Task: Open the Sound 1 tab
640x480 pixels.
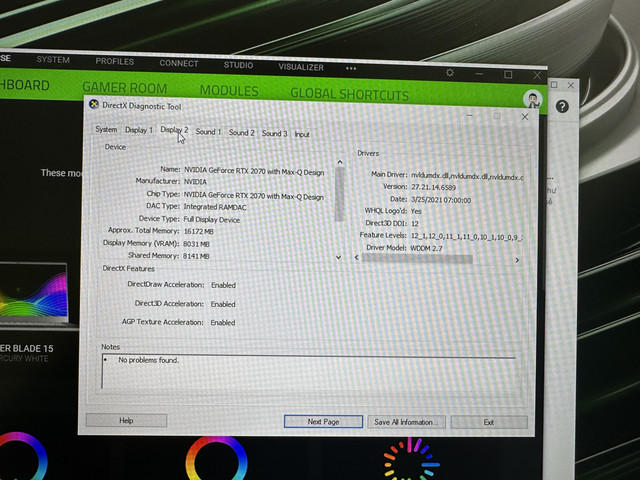Action: (x=208, y=132)
